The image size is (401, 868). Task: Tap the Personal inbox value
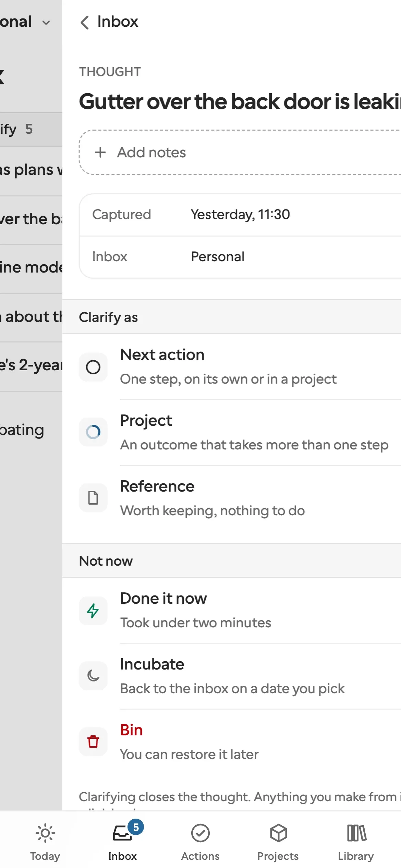[218, 257]
